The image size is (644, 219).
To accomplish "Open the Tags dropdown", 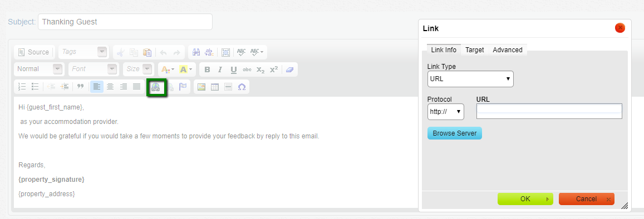I will coord(84,52).
